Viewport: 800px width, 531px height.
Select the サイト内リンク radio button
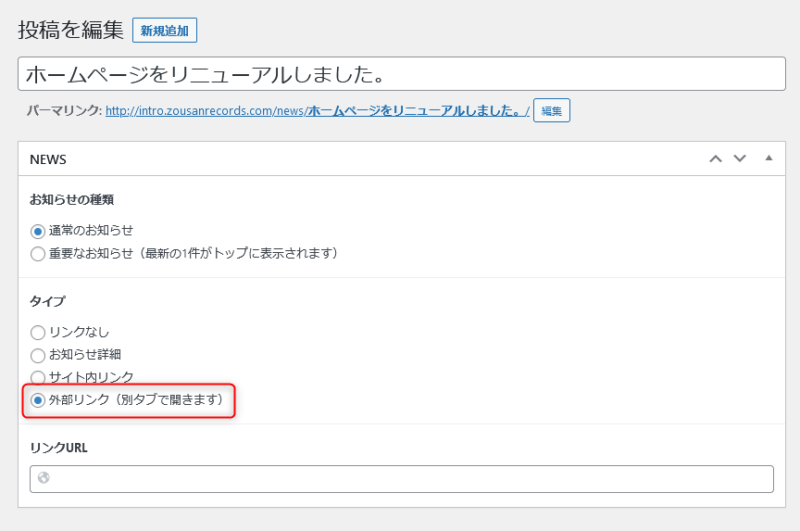pos(38,378)
